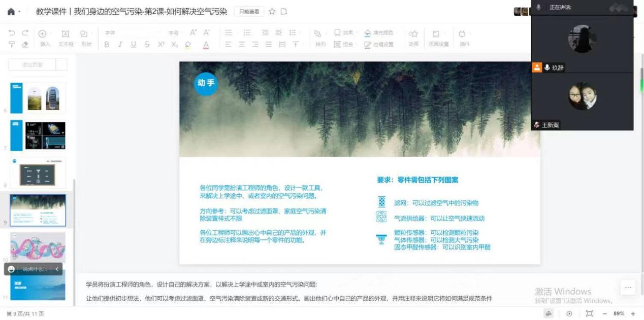644x320 pixels.
Task: Toggle bold formatting
Action: pos(107,45)
